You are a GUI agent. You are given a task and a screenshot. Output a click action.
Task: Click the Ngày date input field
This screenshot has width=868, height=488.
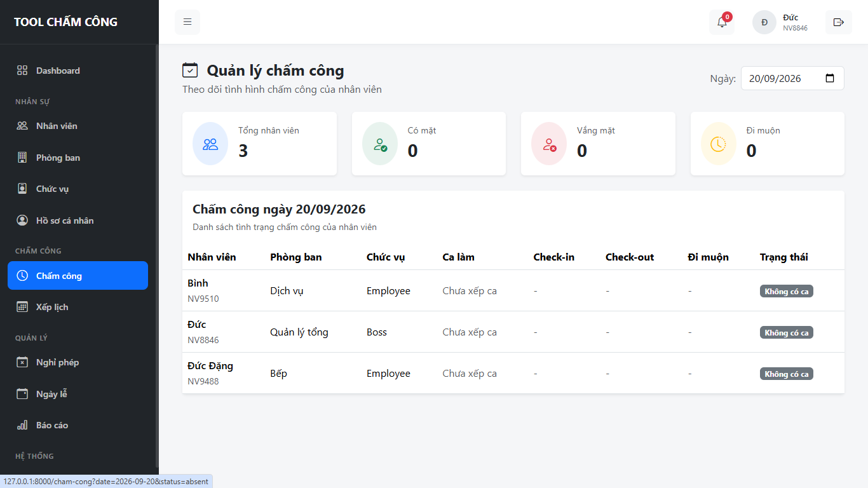(x=792, y=78)
